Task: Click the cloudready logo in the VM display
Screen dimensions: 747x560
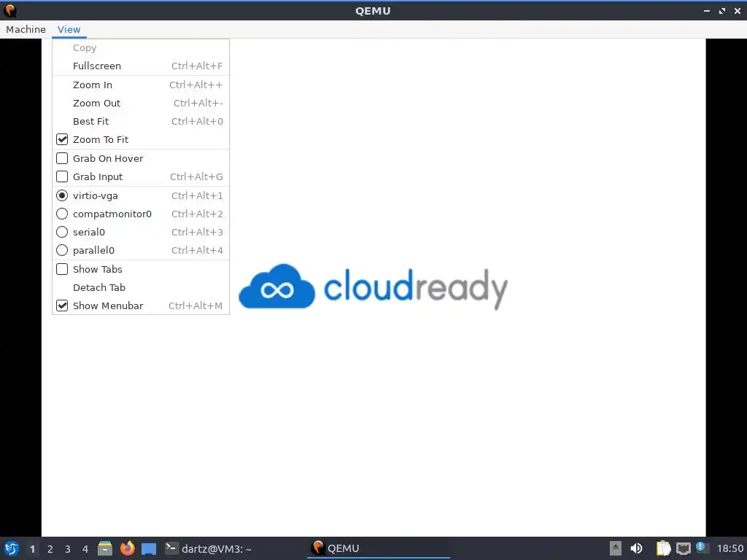Action: click(373, 287)
